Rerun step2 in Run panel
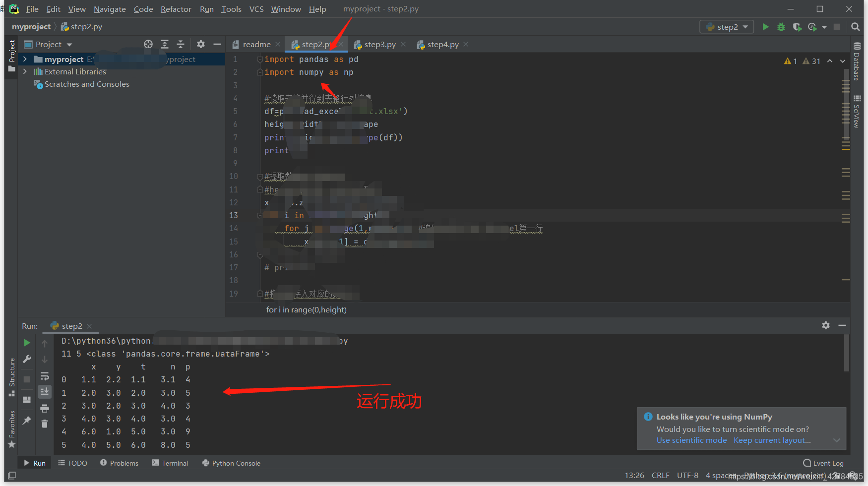The image size is (868, 486). coord(27,343)
